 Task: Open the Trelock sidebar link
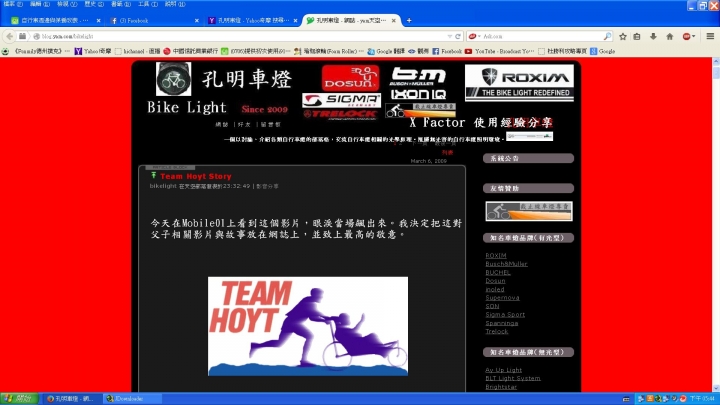496,332
